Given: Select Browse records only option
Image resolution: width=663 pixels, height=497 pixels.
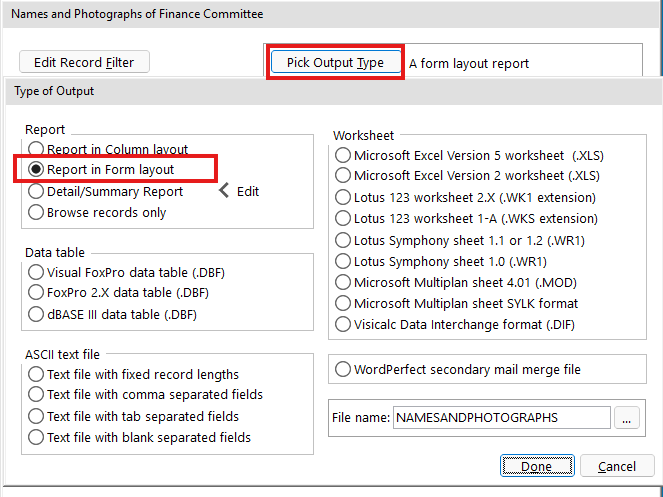Looking at the screenshot, I should pos(37,212).
